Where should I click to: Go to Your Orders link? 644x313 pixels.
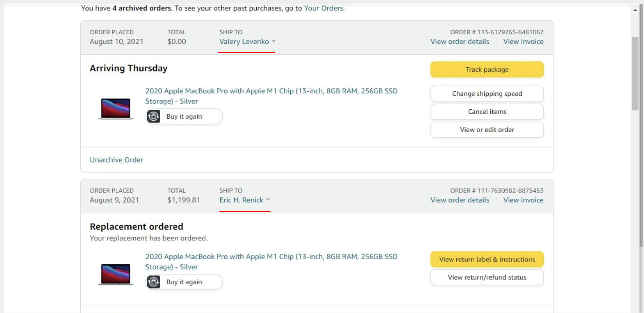pyautogui.click(x=323, y=8)
